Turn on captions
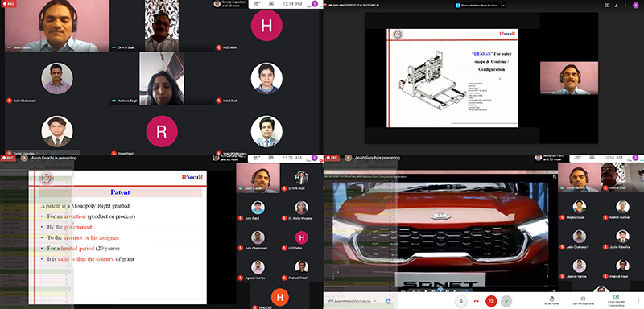 point(583,300)
